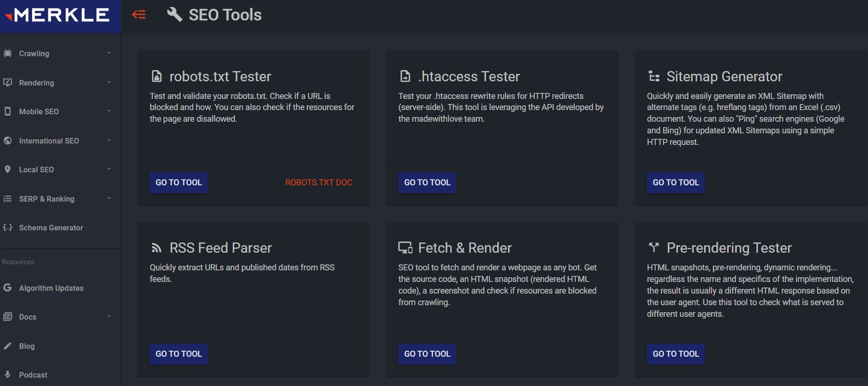
Task: Click the Algorithm Updates Google icon
Action: [x=7, y=288]
